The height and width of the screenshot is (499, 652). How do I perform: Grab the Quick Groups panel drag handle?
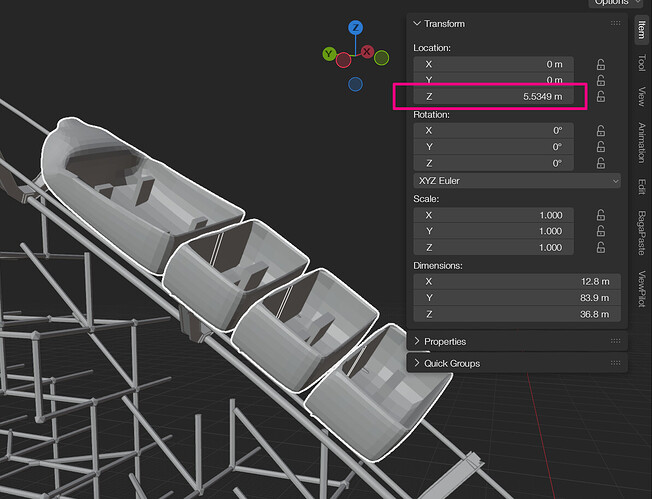tap(615, 363)
